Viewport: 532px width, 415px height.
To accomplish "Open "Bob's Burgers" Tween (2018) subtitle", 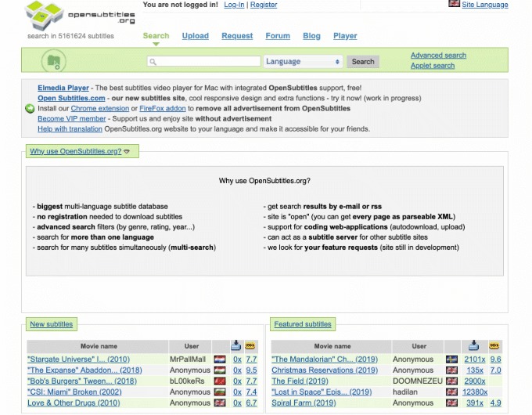I will click(x=82, y=381).
